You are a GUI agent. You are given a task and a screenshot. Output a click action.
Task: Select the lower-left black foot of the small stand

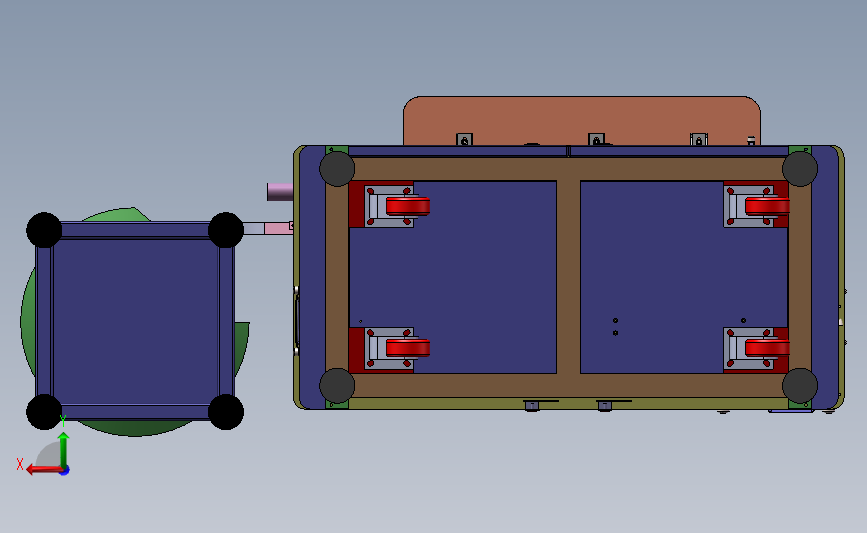[x=44, y=411]
